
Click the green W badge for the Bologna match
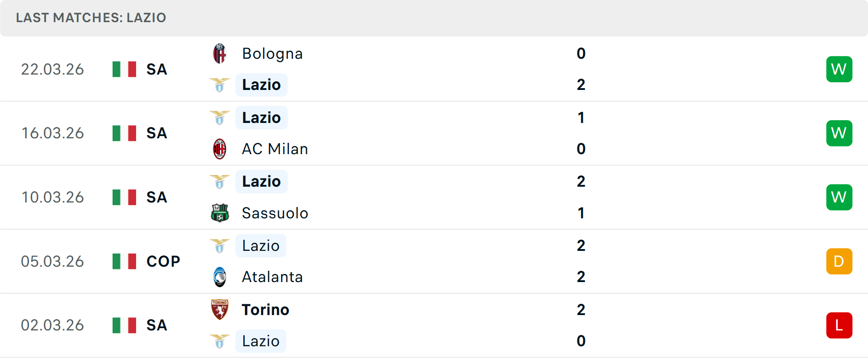[x=839, y=69]
